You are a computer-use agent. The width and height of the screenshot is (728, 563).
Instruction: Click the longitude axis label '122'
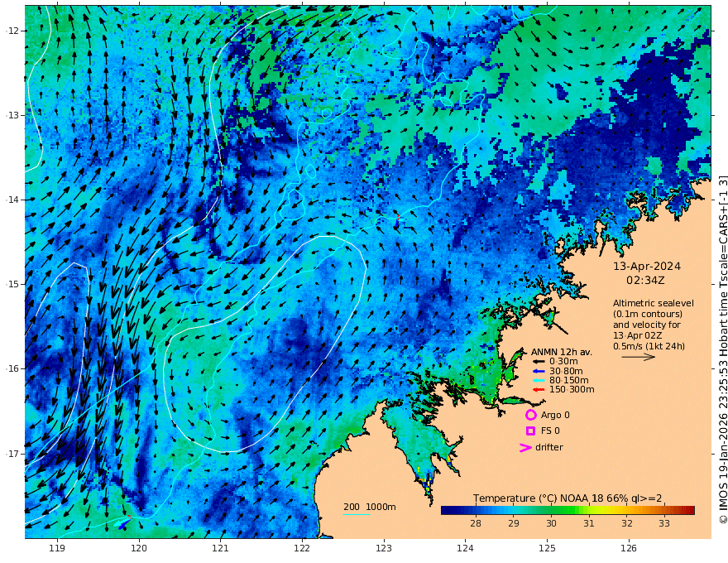click(302, 548)
